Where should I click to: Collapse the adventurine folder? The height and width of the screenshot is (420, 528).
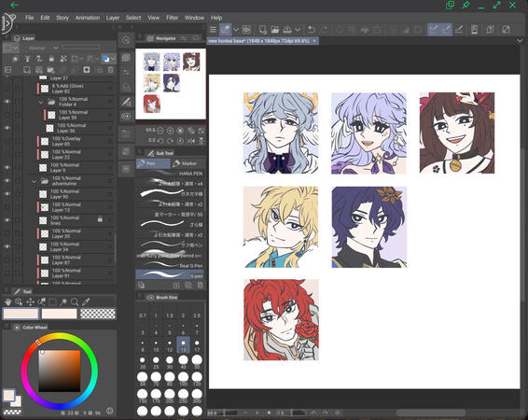pos(34,181)
